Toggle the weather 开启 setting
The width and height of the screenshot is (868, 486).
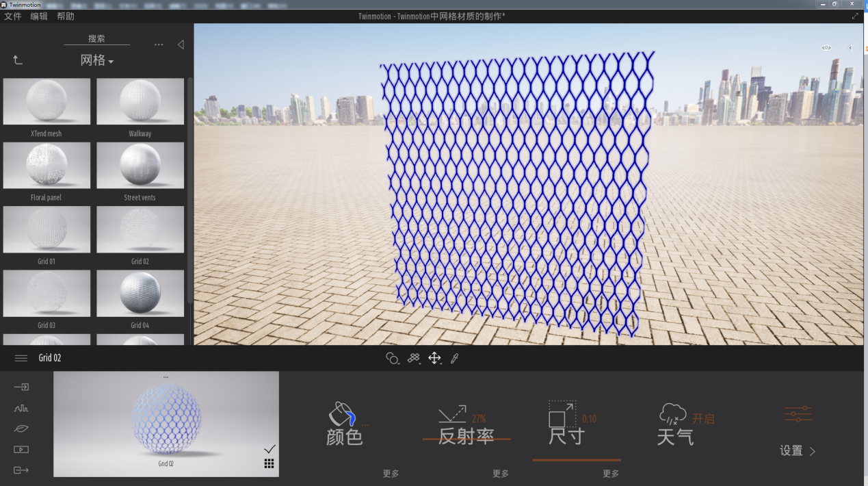(x=703, y=419)
